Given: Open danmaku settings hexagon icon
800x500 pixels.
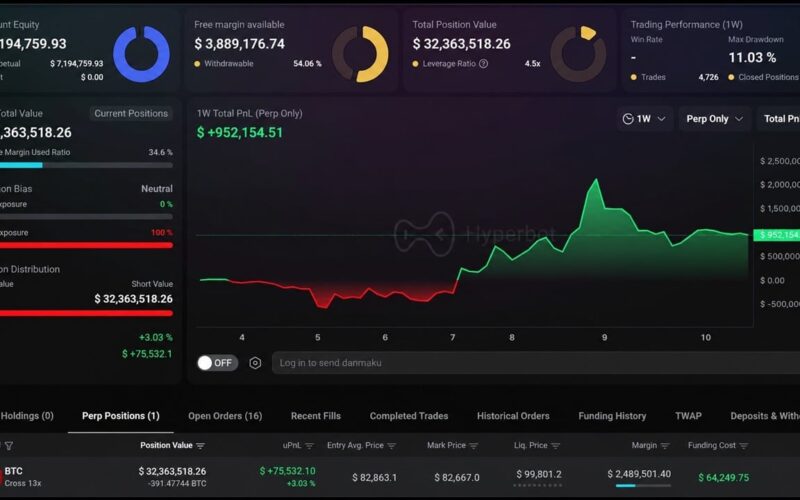Looking at the screenshot, I should tap(255, 363).
